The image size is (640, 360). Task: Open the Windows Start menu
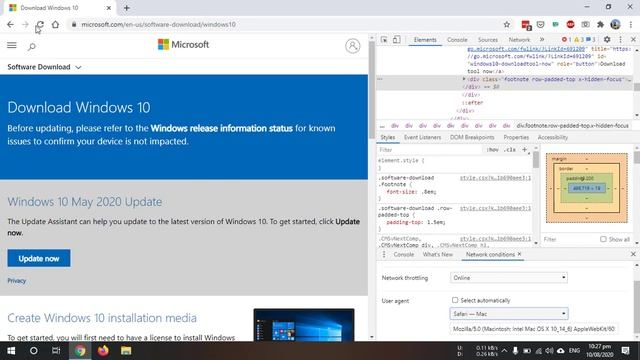[11, 351]
